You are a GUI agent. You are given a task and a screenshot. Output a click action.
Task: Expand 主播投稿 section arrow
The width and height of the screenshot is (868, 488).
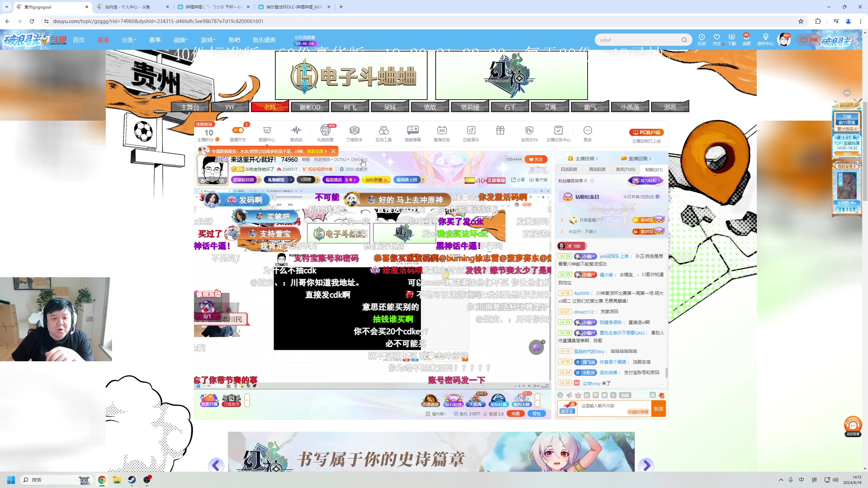pyautogui.click(x=597, y=159)
